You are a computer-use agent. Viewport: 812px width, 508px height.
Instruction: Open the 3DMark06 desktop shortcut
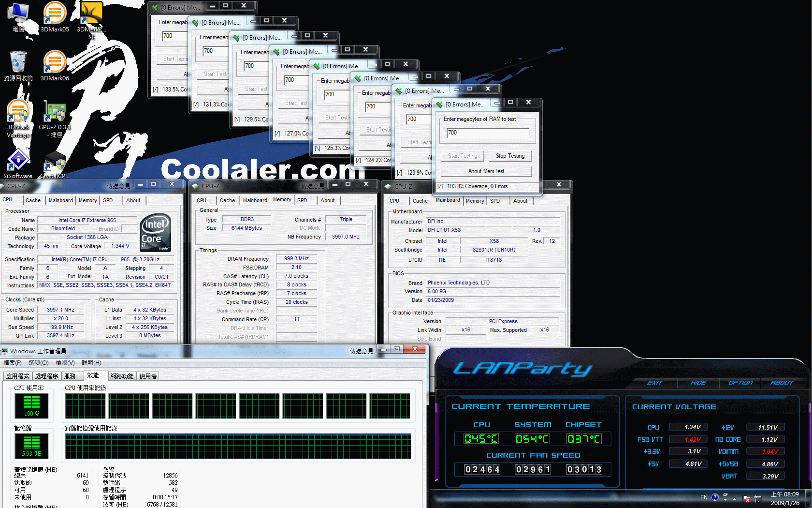coord(55,66)
